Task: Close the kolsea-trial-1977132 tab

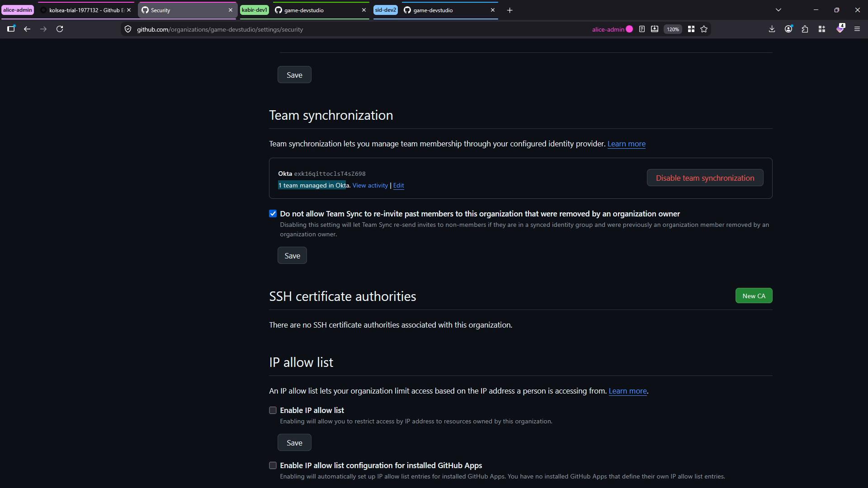Action: (129, 10)
